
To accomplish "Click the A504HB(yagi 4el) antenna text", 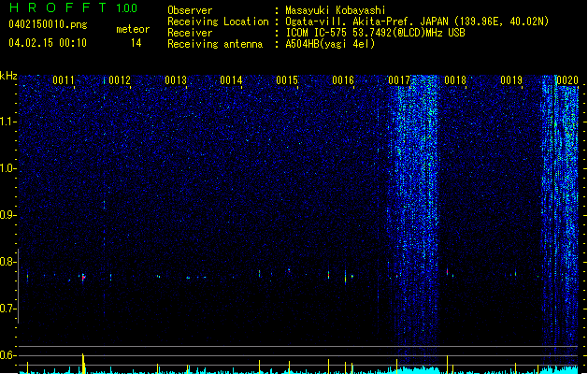I will (330, 44).
